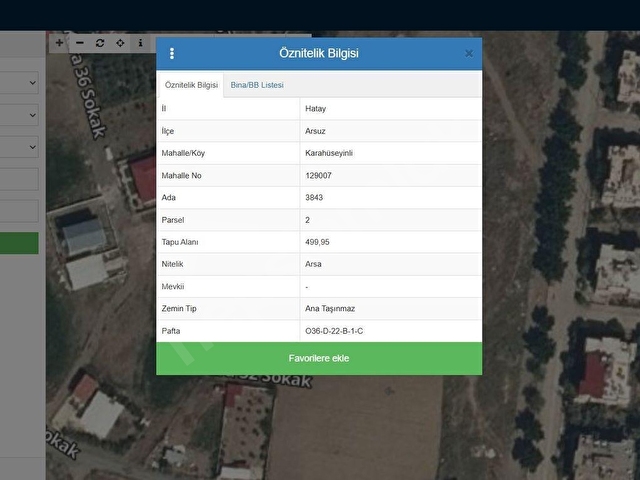Select the Arsuz district value
The width and height of the screenshot is (640, 480).
click(x=315, y=131)
